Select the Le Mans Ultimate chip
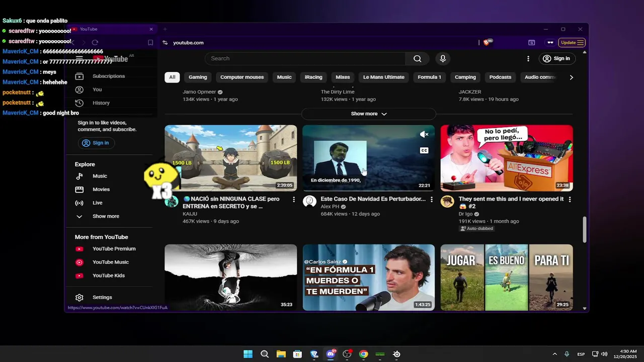The height and width of the screenshot is (362, 644). 384,77
